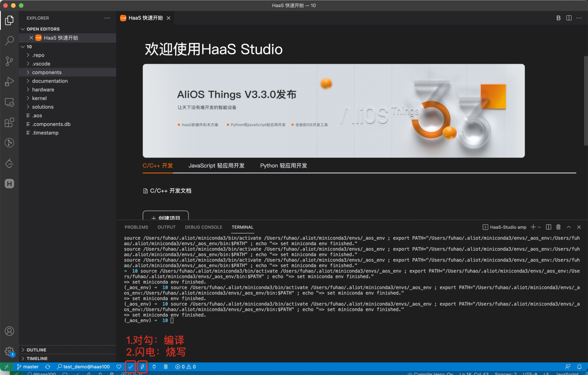The image size is (588, 375).
Task: Kill the terminal with trash icon
Action: pyautogui.click(x=558, y=227)
